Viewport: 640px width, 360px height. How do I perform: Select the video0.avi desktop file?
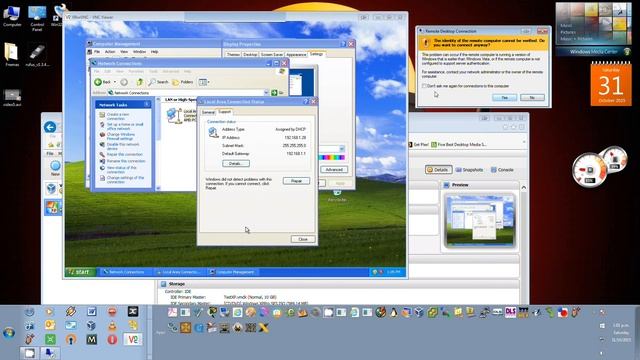click(12, 98)
